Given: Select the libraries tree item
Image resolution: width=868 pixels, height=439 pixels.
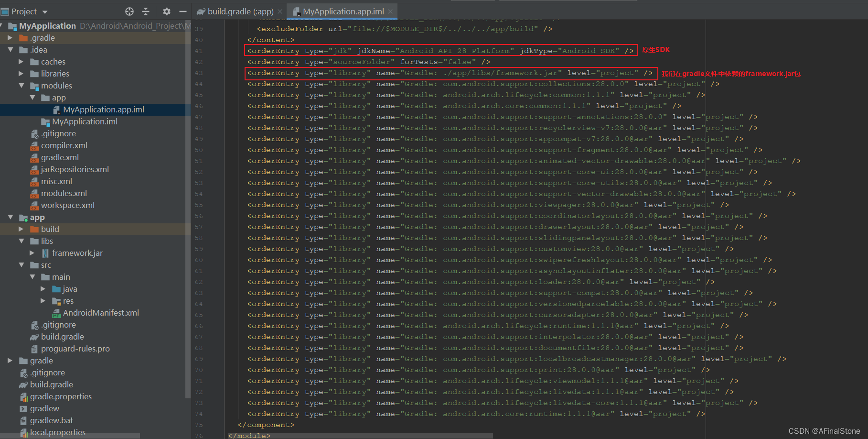Looking at the screenshot, I should [x=55, y=74].
